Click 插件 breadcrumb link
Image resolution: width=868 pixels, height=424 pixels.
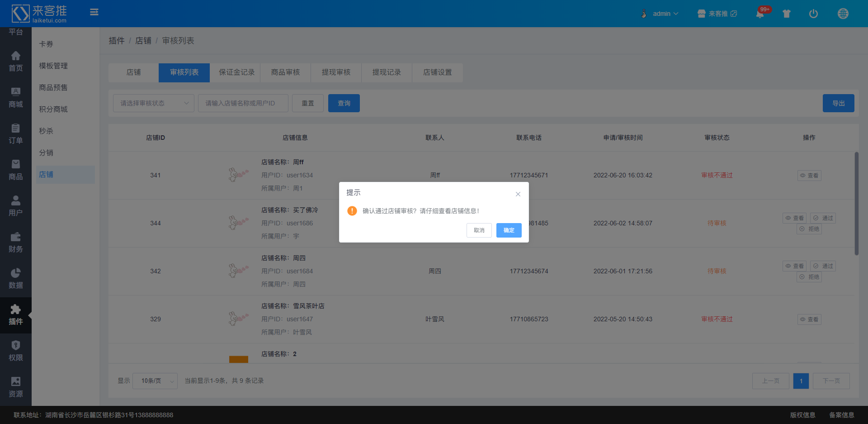[117, 41]
